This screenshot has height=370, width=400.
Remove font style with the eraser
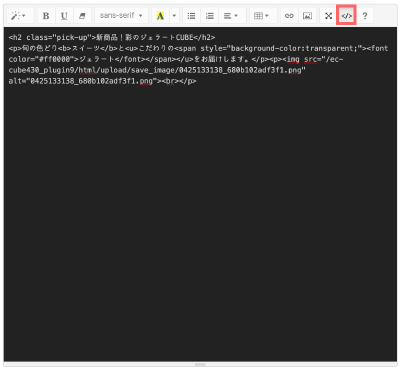(82, 16)
